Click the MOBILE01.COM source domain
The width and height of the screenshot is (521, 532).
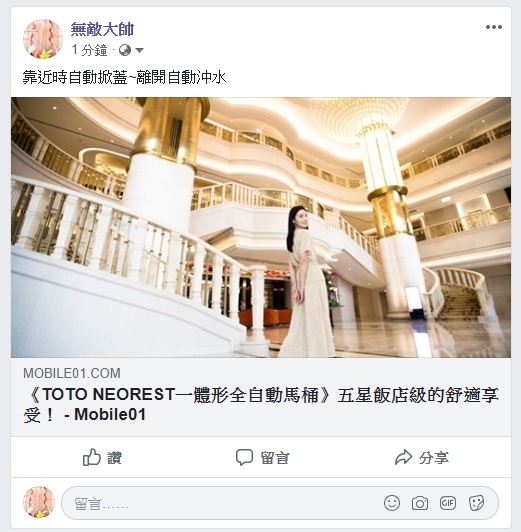(x=72, y=373)
